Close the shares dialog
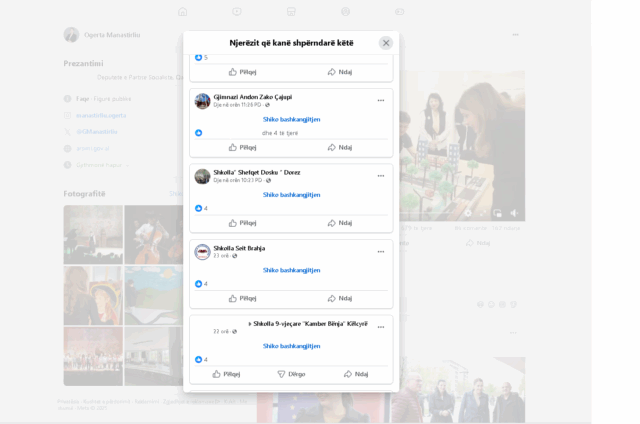The image size is (640, 424). pyautogui.click(x=386, y=43)
